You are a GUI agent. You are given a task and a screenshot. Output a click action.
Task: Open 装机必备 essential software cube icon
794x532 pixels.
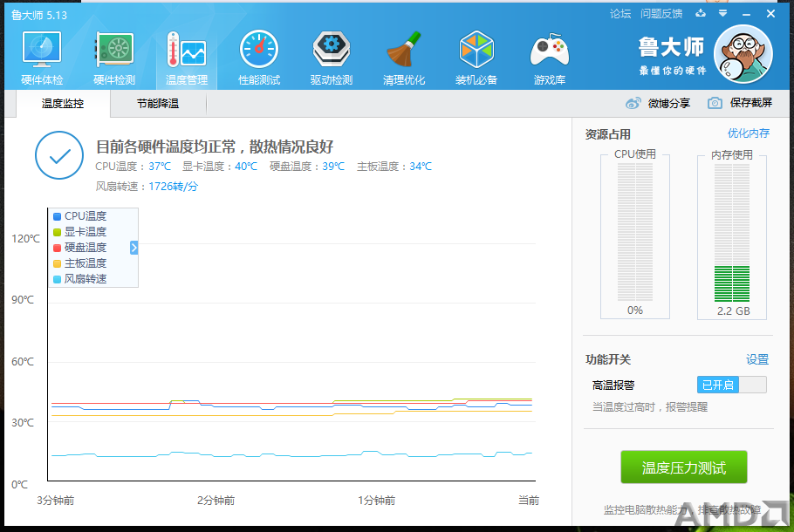point(476,49)
